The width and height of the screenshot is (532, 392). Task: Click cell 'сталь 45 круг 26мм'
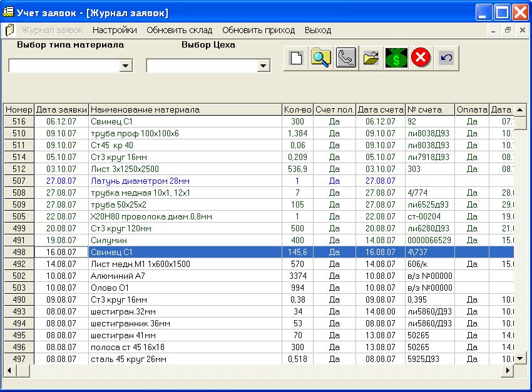pos(185,359)
